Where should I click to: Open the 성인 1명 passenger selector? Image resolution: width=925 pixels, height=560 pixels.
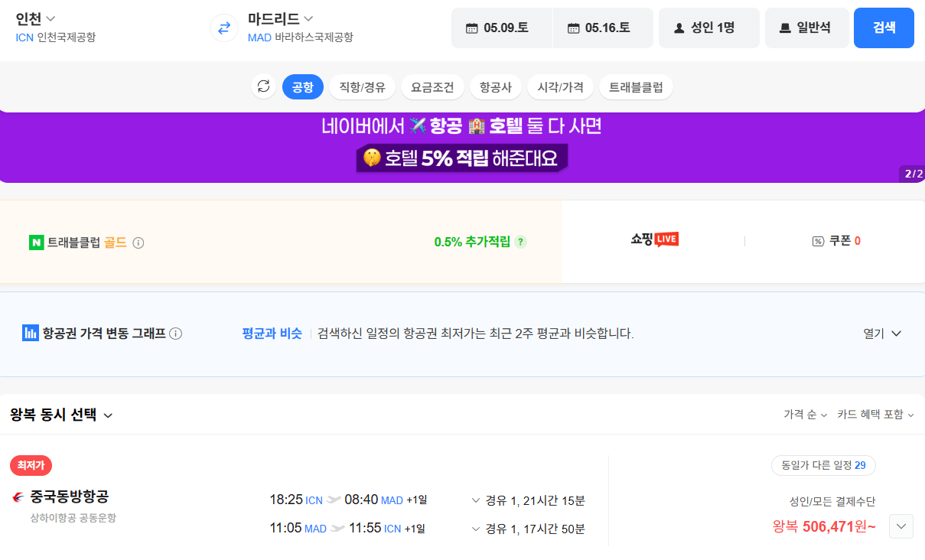point(708,27)
